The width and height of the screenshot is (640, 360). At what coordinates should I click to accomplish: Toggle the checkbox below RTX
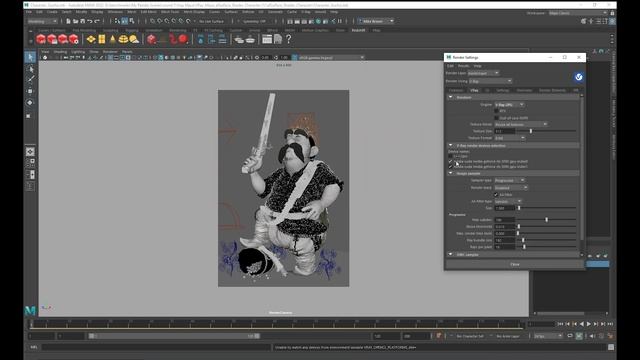click(x=496, y=118)
